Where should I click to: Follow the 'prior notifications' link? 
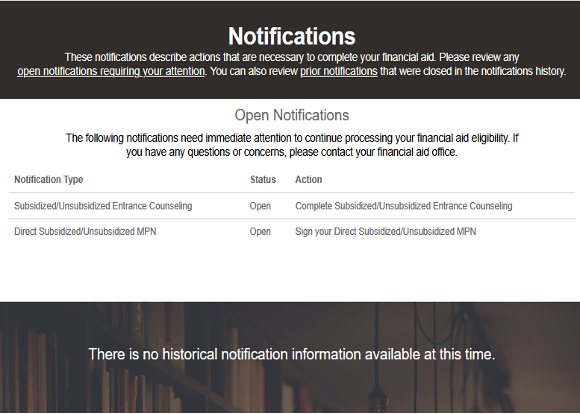[x=339, y=71]
